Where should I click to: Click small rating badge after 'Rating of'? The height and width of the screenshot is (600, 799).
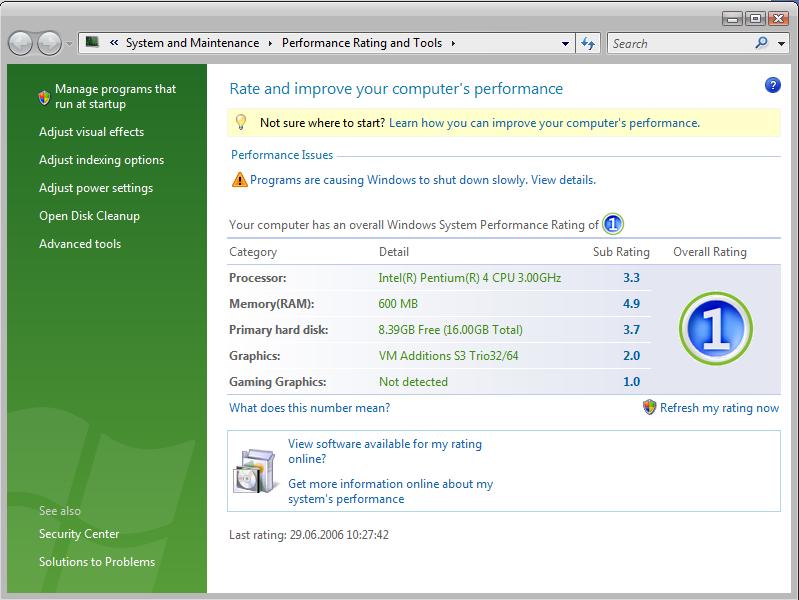click(612, 224)
